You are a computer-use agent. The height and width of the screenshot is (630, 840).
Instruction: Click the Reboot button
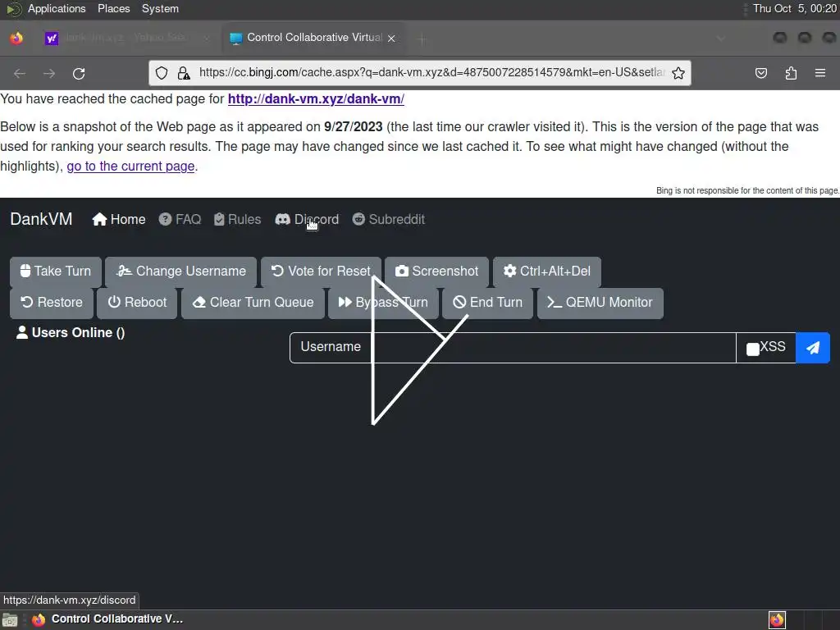[137, 302]
